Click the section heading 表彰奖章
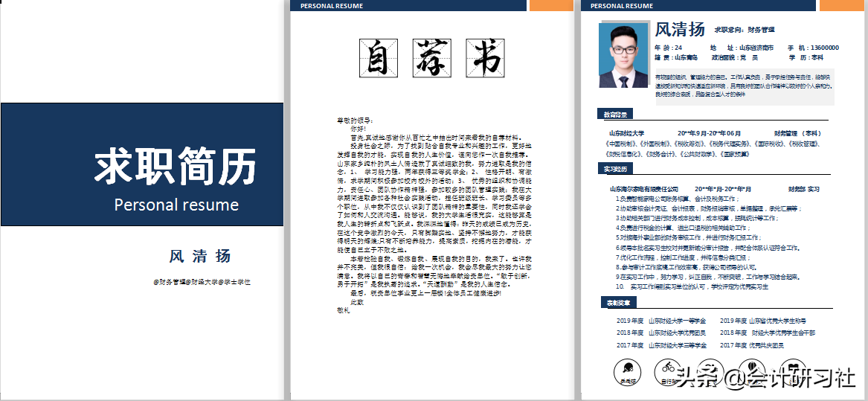This screenshot has height=401, width=868. click(619, 302)
